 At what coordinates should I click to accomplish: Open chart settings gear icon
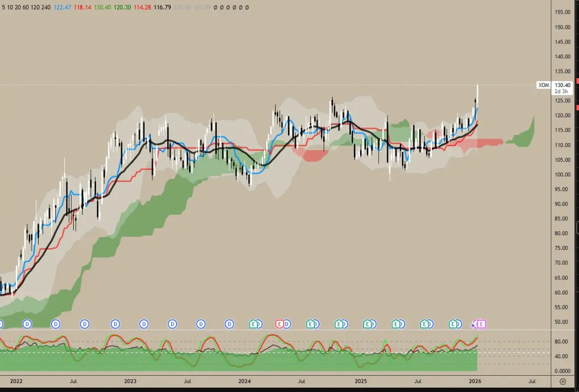click(x=563, y=381)
